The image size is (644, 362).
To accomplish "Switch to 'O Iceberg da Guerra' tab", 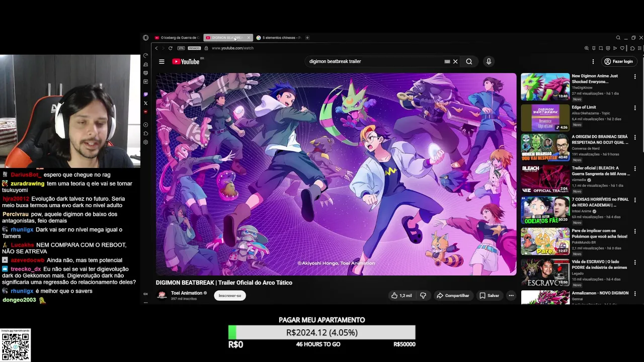I will pos(177,38).
